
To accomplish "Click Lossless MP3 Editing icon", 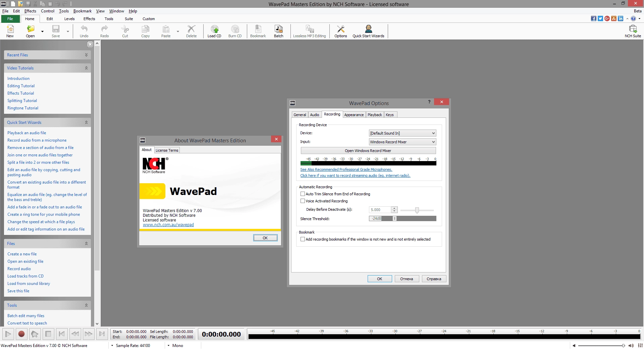I will point(309,31).
